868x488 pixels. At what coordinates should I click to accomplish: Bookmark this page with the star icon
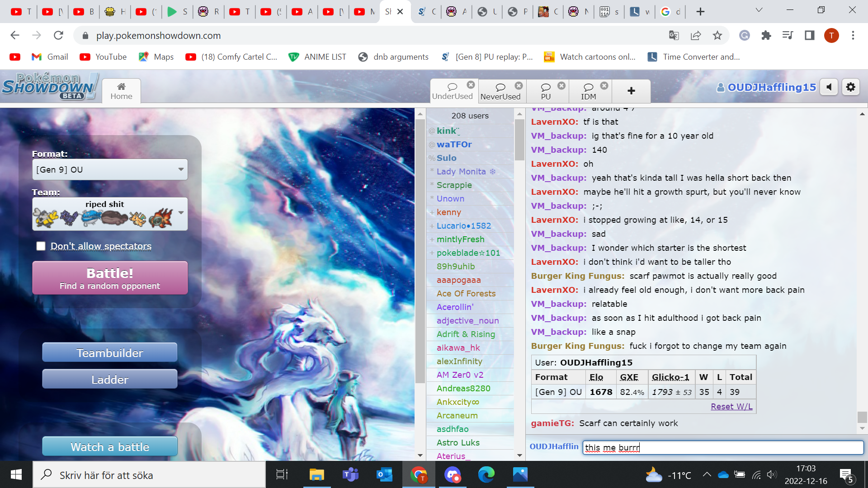click(x=717, y=35)
